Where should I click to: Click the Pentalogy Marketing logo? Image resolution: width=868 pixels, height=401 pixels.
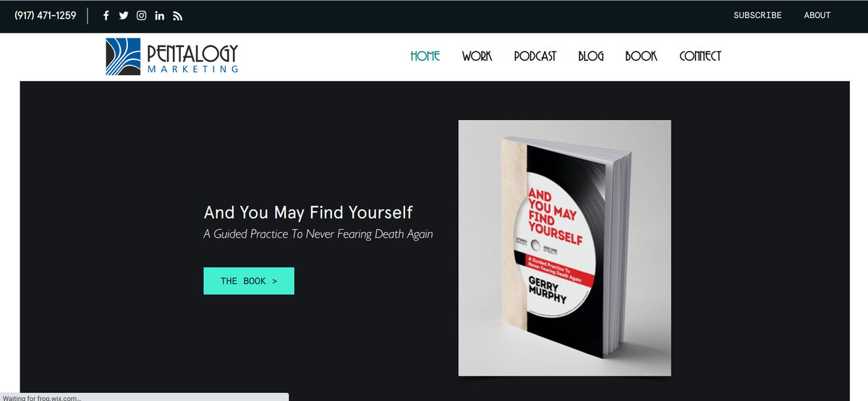[x=172, y=56]
